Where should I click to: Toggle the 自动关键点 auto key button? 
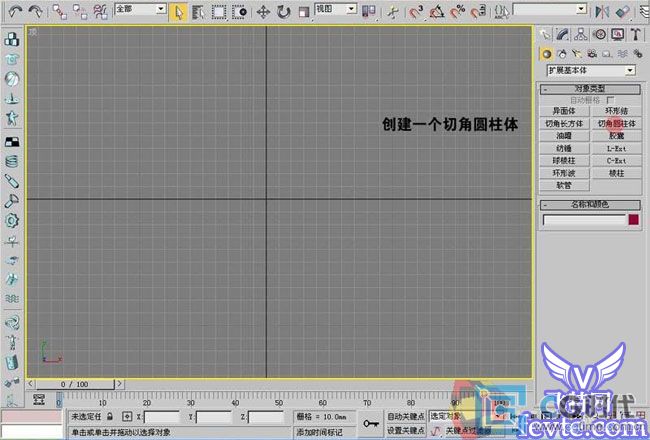click(x=405, y=416)
